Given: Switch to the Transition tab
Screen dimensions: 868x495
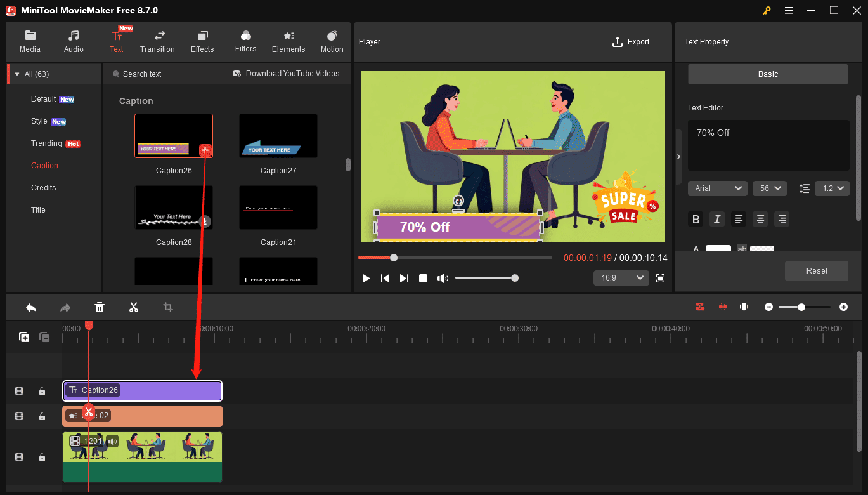Looking at the screenshot, I should 157,42.
